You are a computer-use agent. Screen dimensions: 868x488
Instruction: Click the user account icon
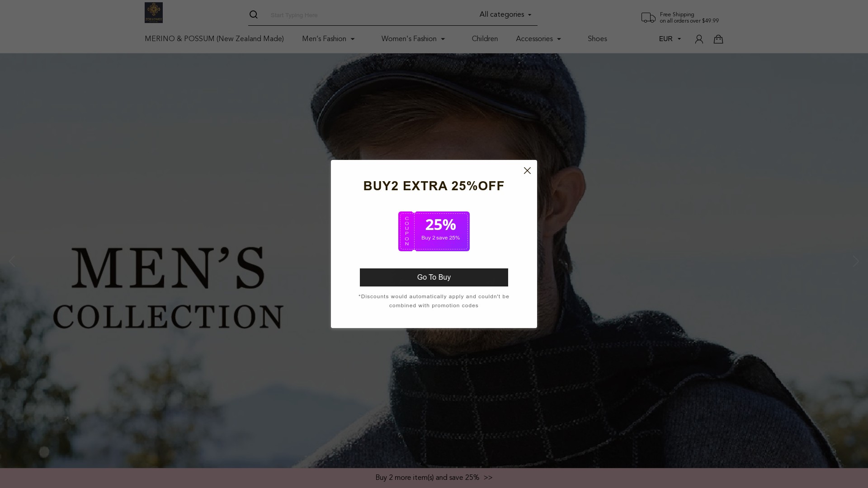pos(698,39)
